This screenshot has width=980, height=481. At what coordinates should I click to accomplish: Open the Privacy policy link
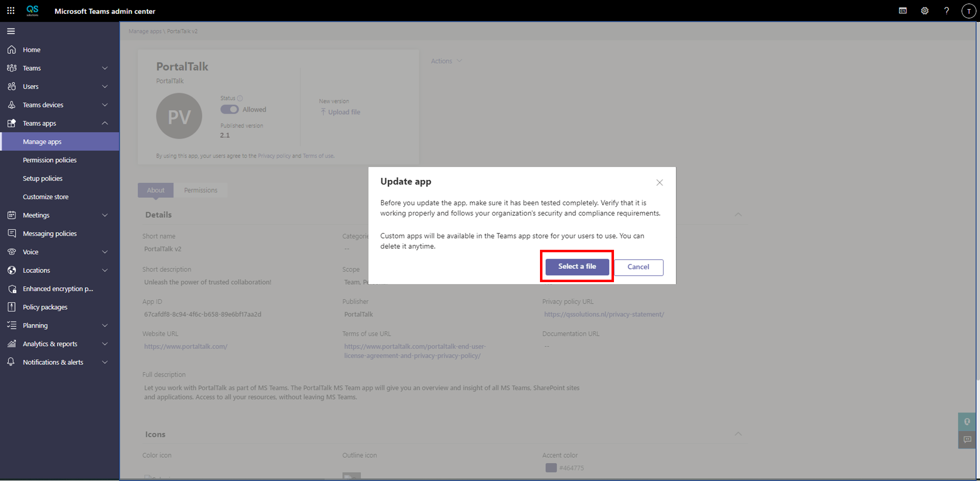pos(274,156)
